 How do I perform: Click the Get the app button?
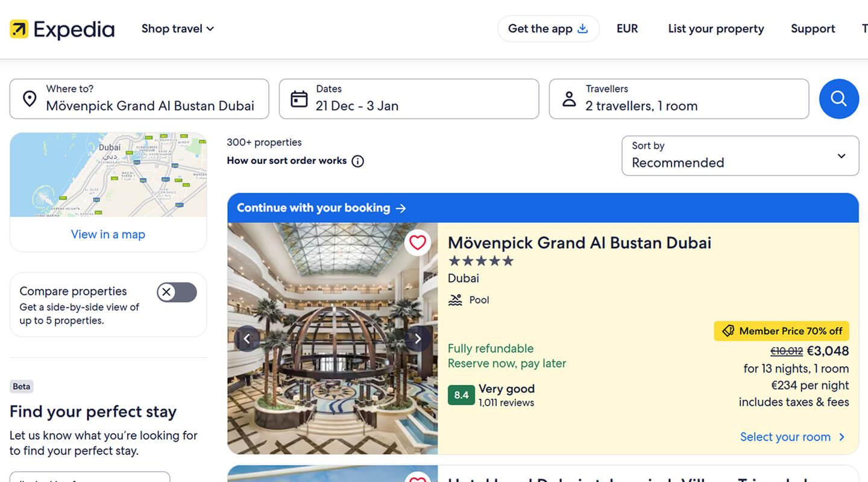[548, 28]
